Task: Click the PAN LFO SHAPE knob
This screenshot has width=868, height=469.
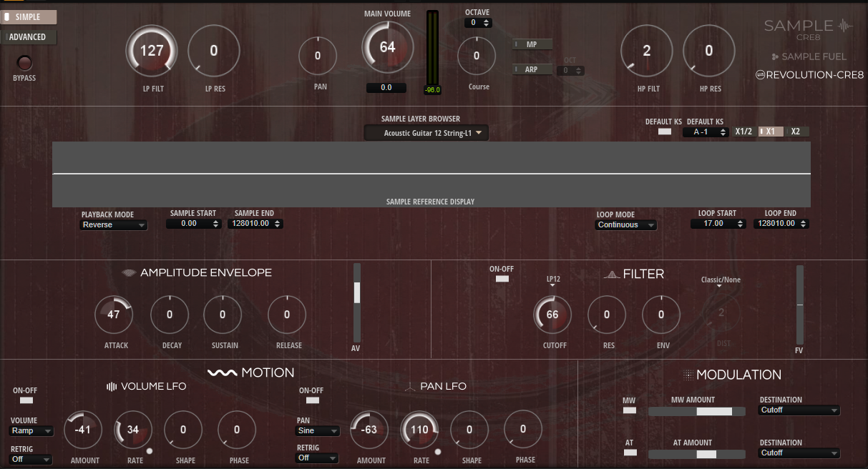Action: (469, 430)
